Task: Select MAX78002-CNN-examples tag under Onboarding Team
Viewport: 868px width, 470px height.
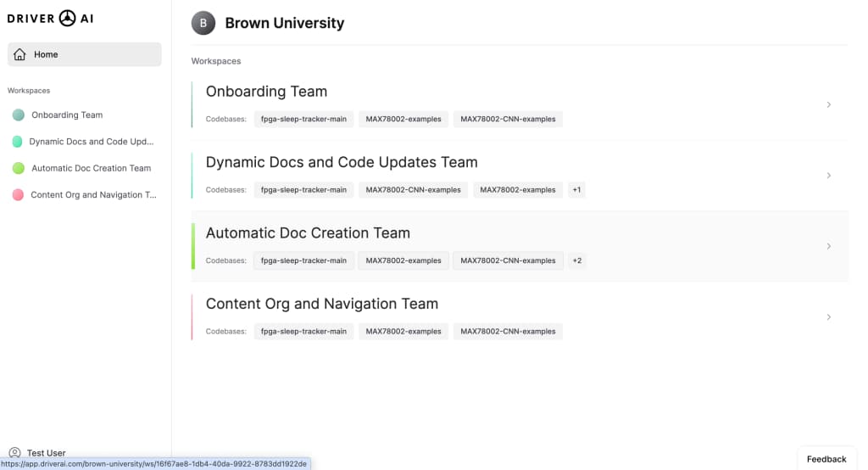Action: [x=508, y=119]
